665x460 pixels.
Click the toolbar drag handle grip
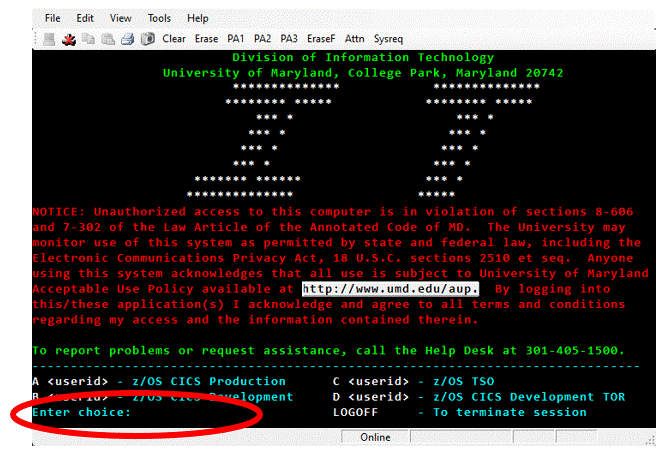point(36,39)
